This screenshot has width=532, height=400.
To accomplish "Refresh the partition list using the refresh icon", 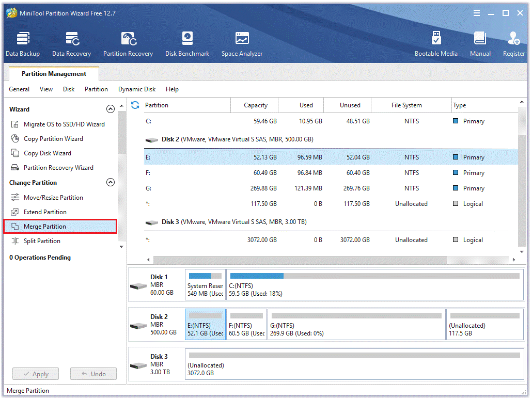I will 135,105.
